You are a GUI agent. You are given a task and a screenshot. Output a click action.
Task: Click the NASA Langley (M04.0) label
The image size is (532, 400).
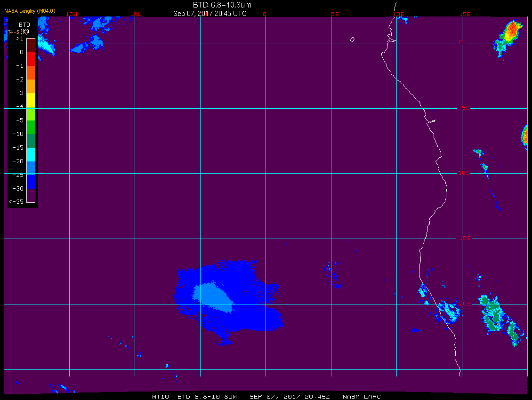(x=30, y=11)
